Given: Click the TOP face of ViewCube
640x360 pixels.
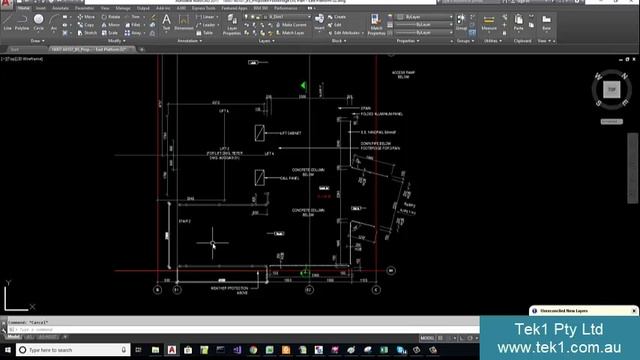Looking at the screenshot, I should 611,89.
